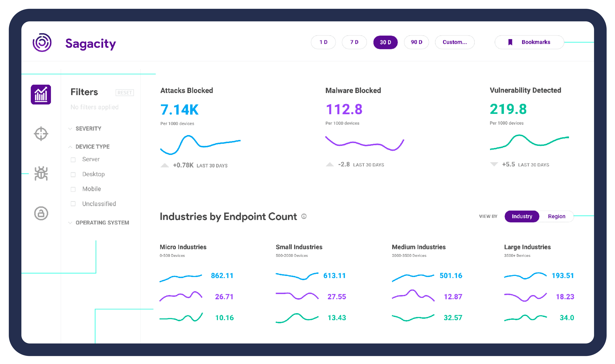Click the up triangle beside +0.78K
This screenshot has width=615, height=364.
[x=165, y=165]
